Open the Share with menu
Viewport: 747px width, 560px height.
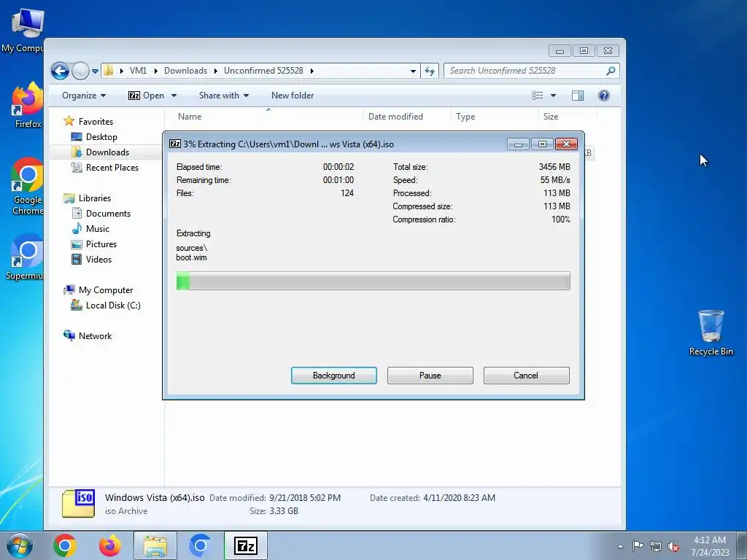[x=224, y=96]
